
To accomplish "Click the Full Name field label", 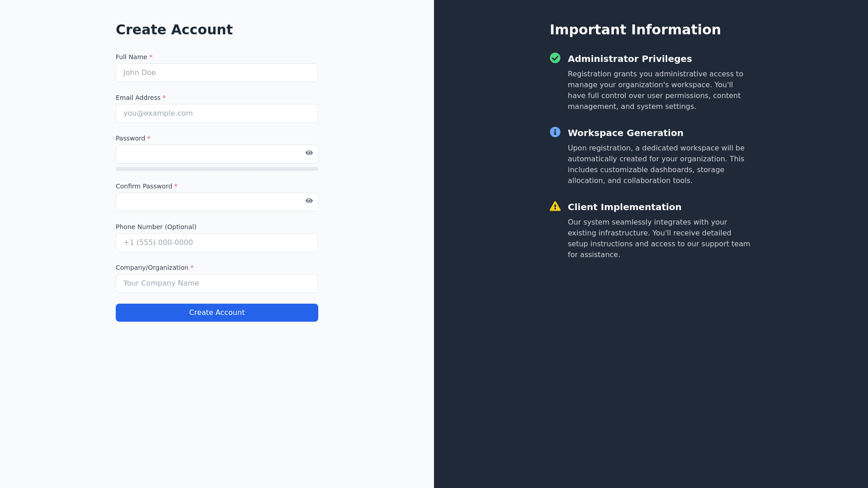I will point(131,57).
